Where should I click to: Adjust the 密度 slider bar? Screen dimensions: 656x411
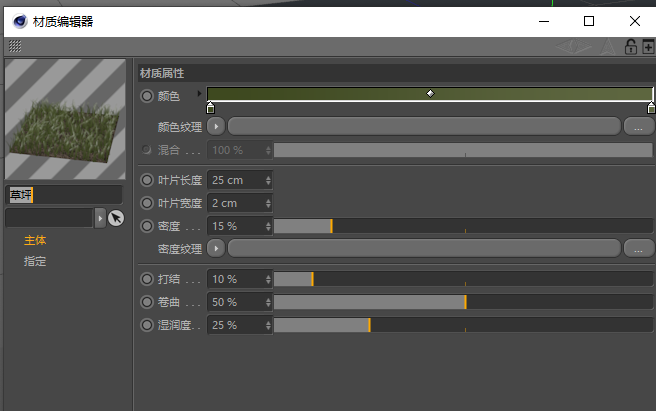[463, 226]
